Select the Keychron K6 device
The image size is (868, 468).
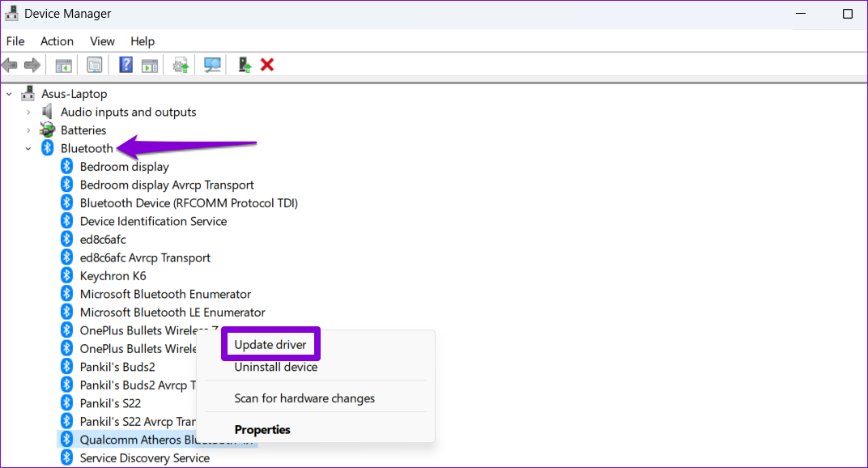point(113,276)
